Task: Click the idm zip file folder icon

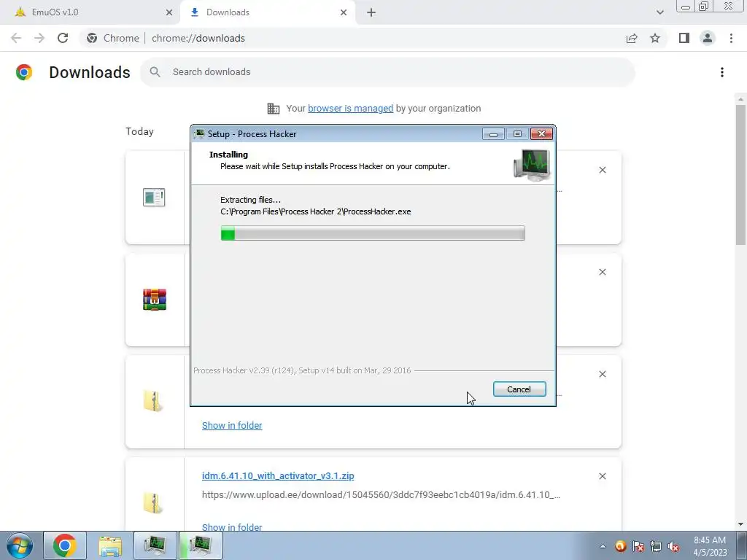Action: coord(153,503)
